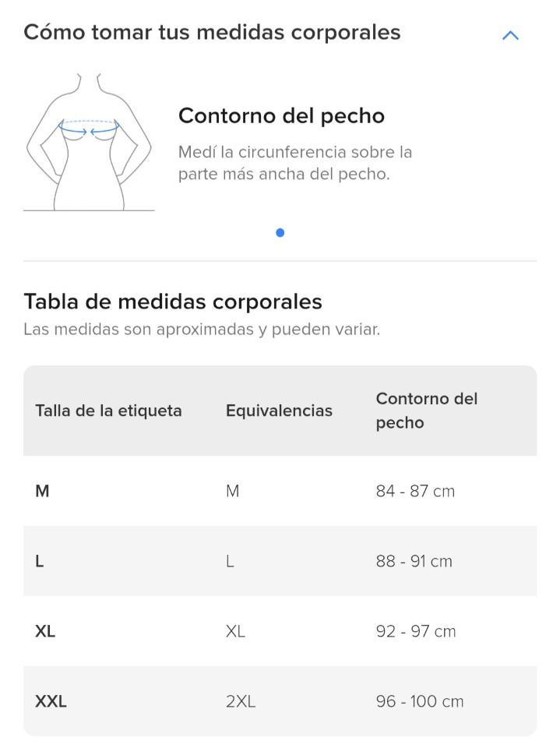Image resolution: width=560 pixels, height=748 pixels.
Task: Select the bold XXL size label
Action: 51,702
